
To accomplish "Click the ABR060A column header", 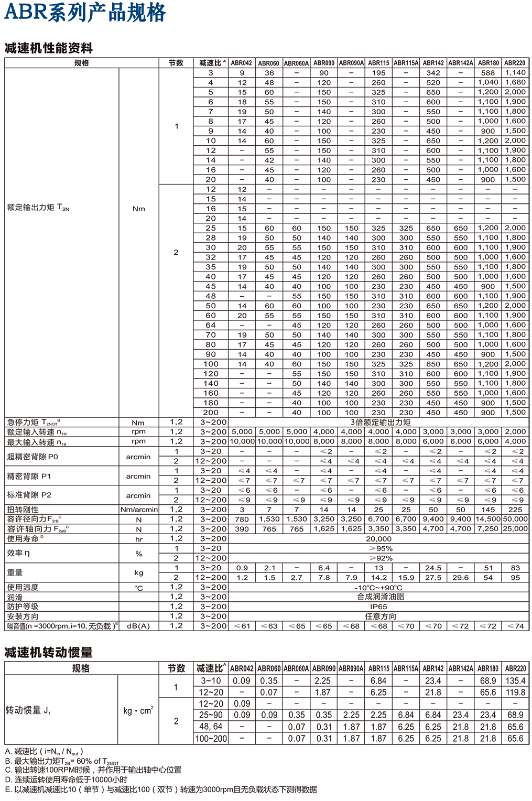I will click(x=296, y=64).
